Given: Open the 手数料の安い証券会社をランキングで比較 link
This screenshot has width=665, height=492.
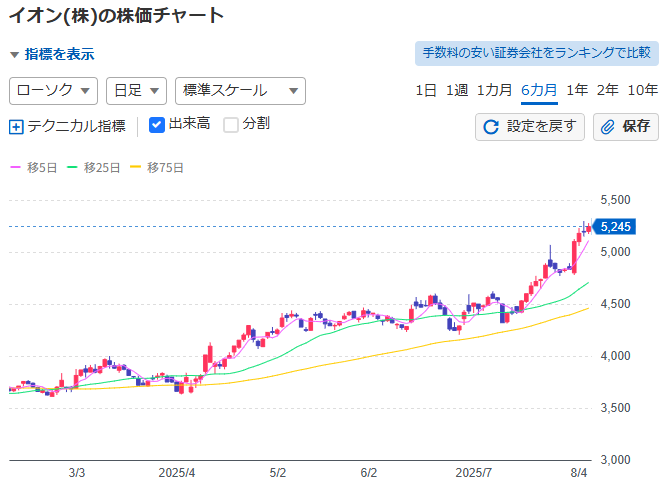Looking at the screenshot, I should [536, 53].
